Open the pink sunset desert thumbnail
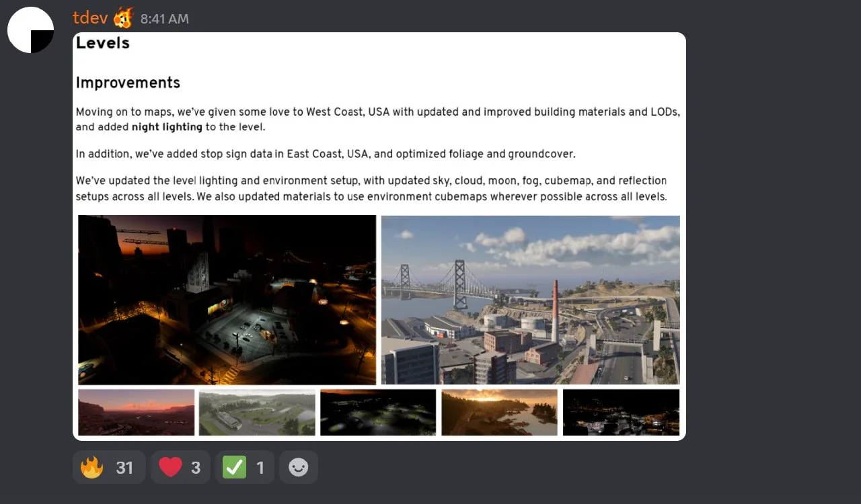861x504 pixels. pyautogui.click(x=136, y=412)
